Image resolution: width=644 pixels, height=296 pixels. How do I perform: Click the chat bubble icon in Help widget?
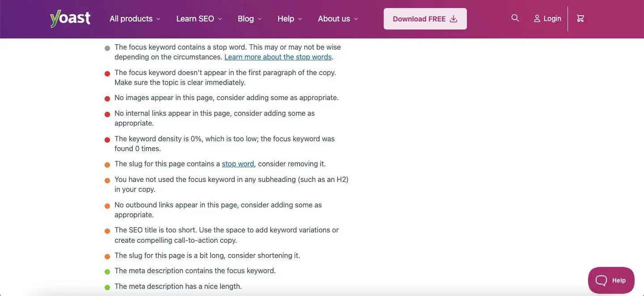602,280
